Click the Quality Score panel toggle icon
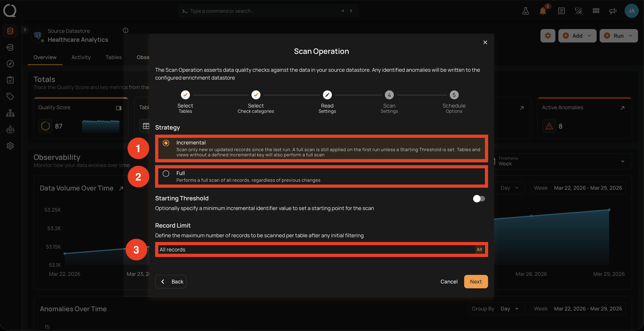Image resolution: width=644 pixels, height=331 pixels. pos(118,108)
